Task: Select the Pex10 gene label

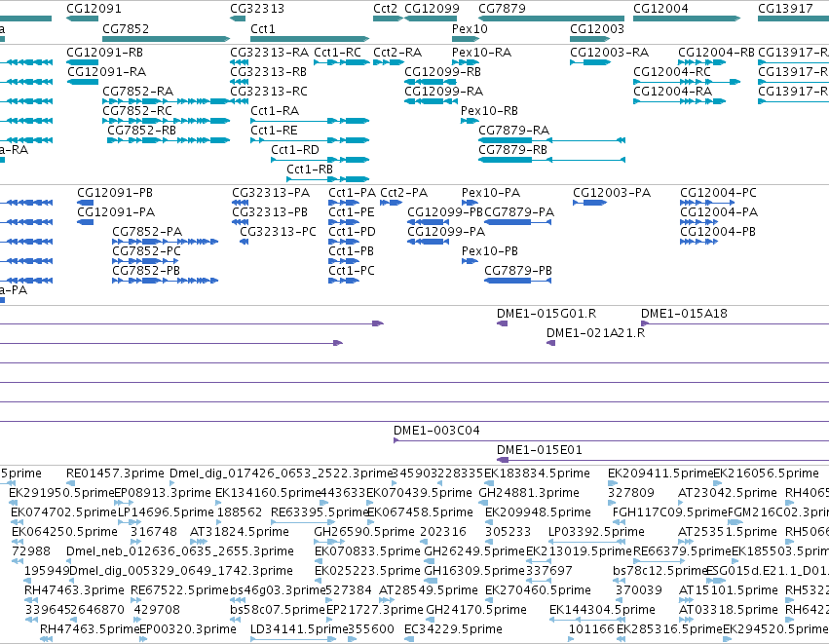Action: click(470, 29)
